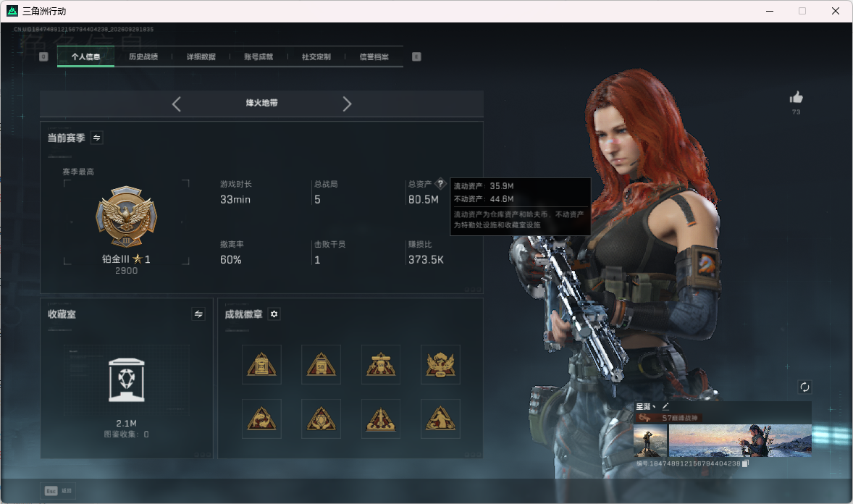Click the seaside profile banner image
This screenshot has width=853, height=504.
[x=740, y=441]
